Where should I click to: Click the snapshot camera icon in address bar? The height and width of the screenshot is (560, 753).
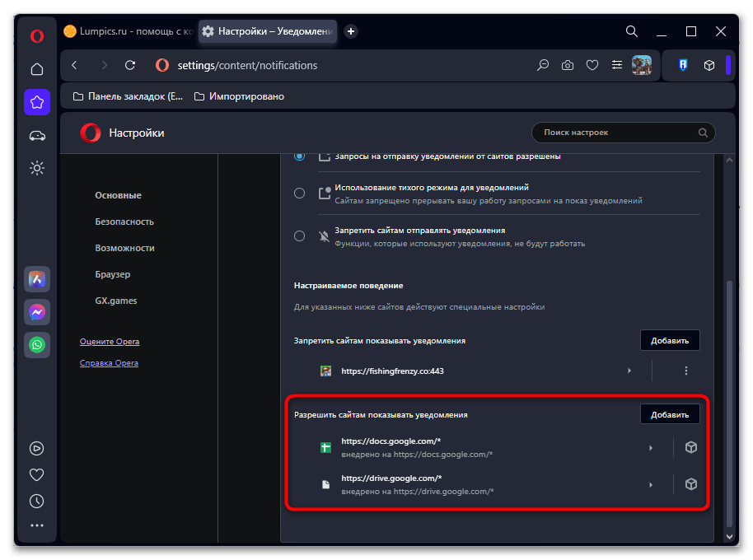coord(568,65)
